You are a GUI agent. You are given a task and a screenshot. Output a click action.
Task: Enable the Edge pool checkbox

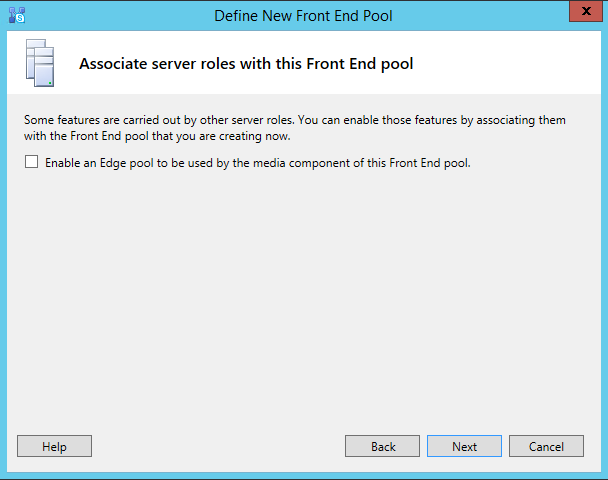[32, 162]
